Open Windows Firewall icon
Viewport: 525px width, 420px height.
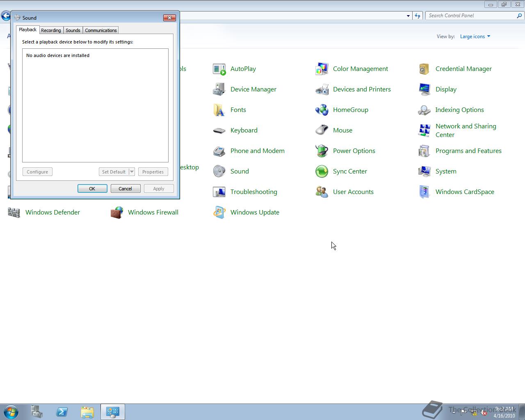click(x=117, y=212)
